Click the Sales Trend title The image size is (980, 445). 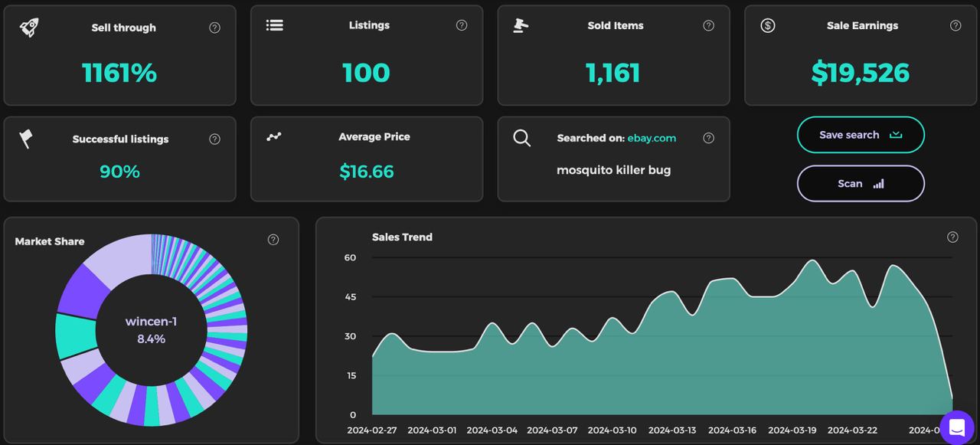402,237
